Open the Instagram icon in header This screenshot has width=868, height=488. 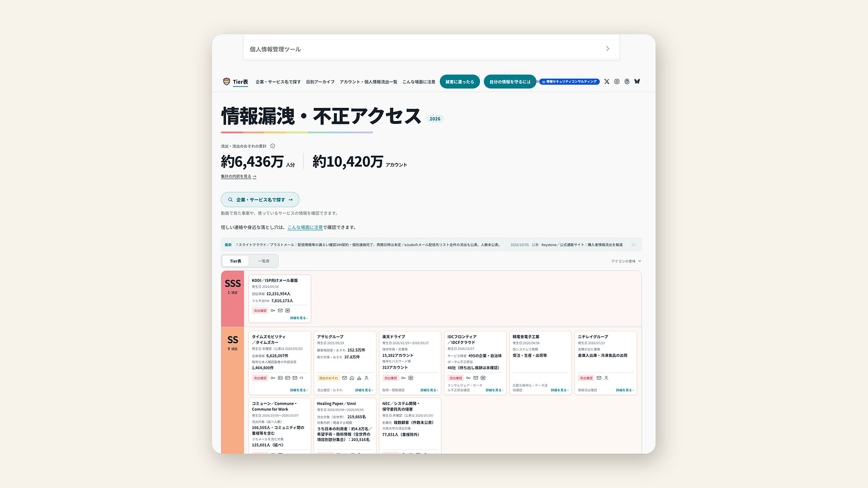[617, 82]
